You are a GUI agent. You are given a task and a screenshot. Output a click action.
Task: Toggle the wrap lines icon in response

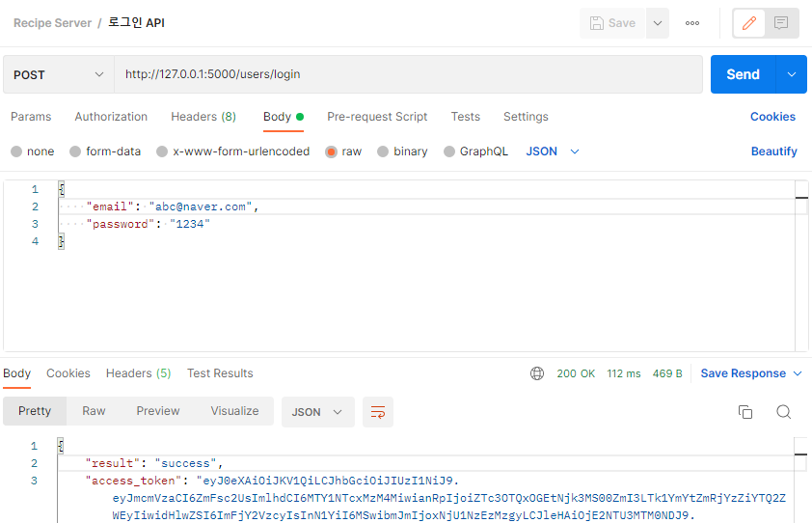coord(378,412)
